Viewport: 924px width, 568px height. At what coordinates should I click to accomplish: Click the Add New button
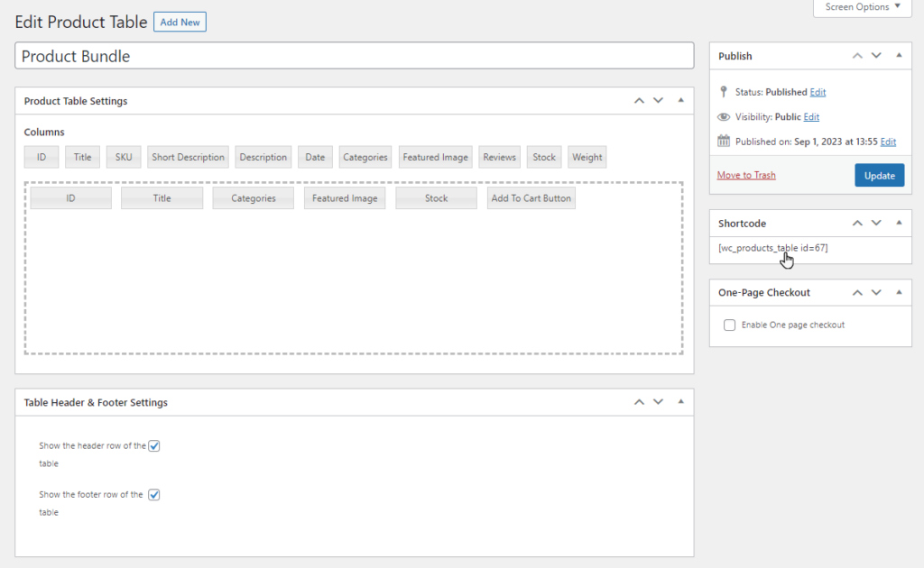click(180, 22)
